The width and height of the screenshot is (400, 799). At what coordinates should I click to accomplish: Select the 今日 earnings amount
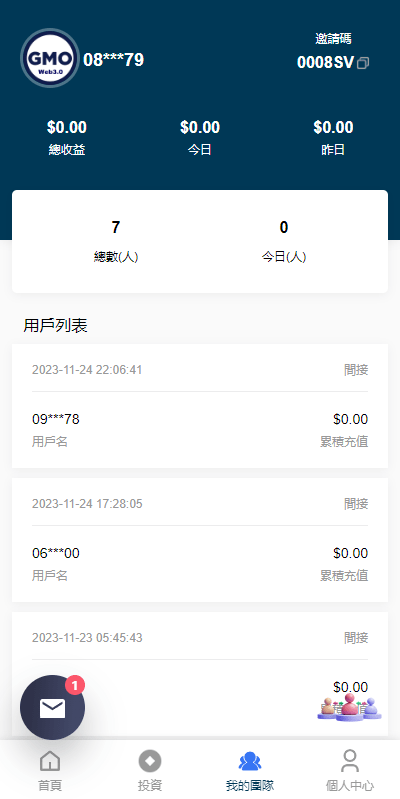[200, 127]
